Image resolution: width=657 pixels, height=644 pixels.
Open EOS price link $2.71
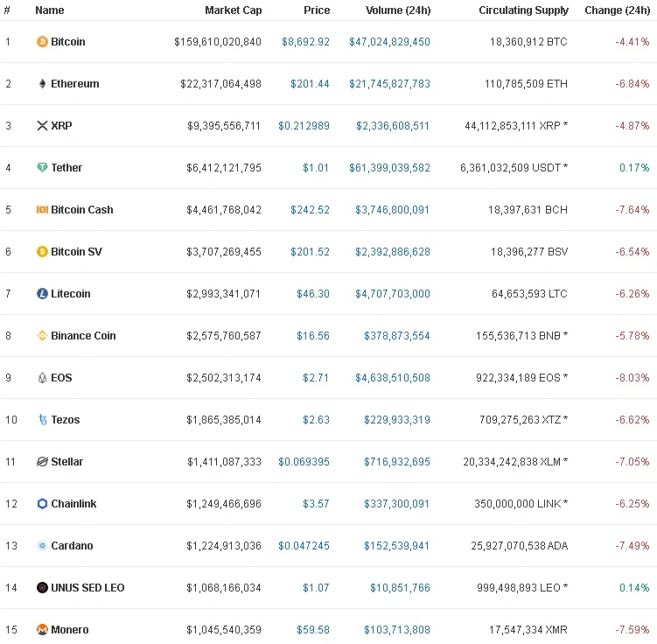click(x=316, y=377)
